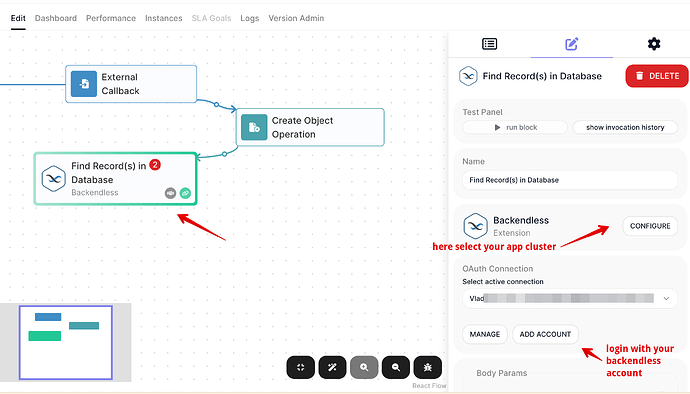Delete the Find Record(s) block
The height and width of the screenshot is (394, 690).
click(x=657, y=76)
